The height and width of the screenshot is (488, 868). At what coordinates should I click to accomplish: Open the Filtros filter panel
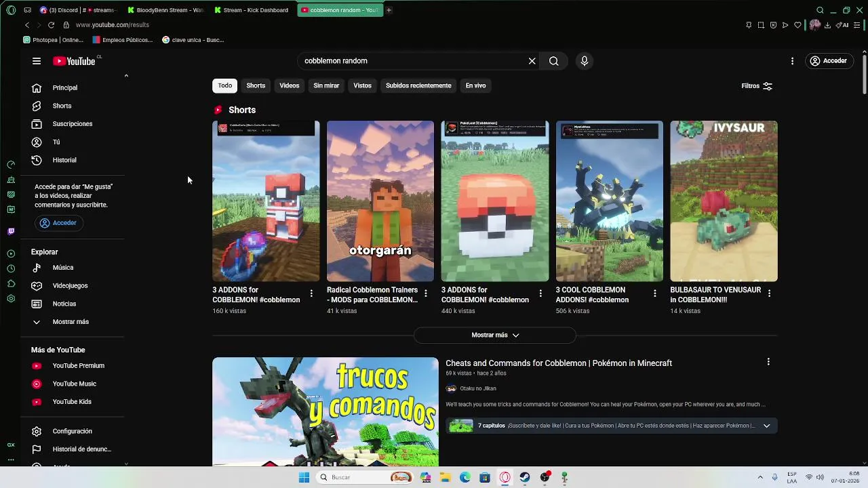(757, 86)
